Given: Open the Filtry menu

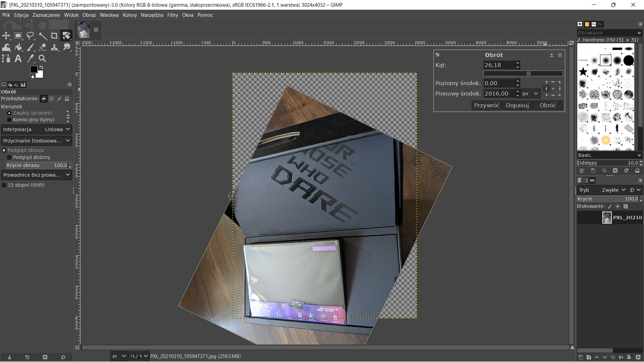Looking at the screenshot, I should (173, 15).
